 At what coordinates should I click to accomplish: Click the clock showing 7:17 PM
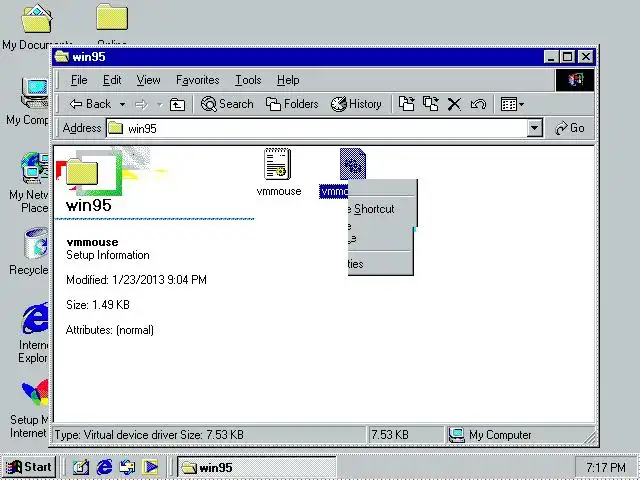click(606, 467)
